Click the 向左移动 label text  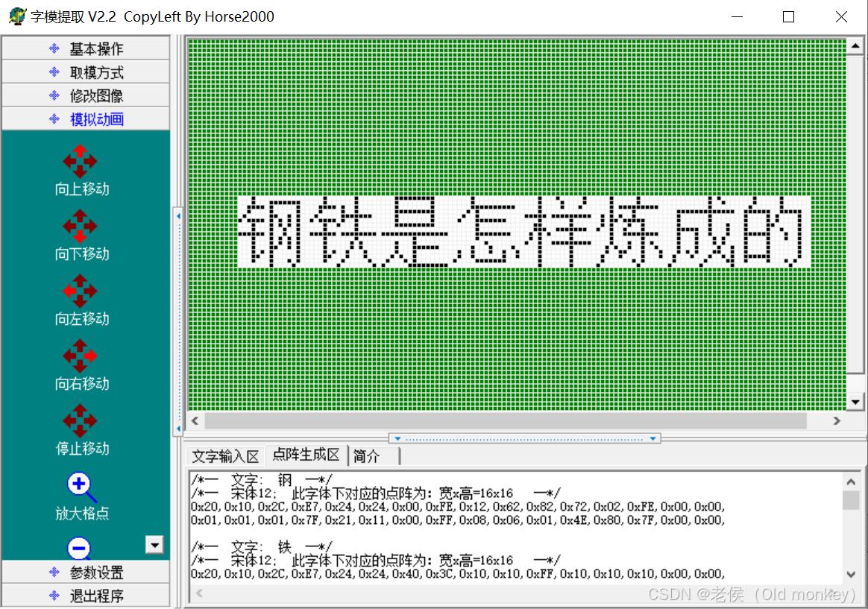[82, 318]
